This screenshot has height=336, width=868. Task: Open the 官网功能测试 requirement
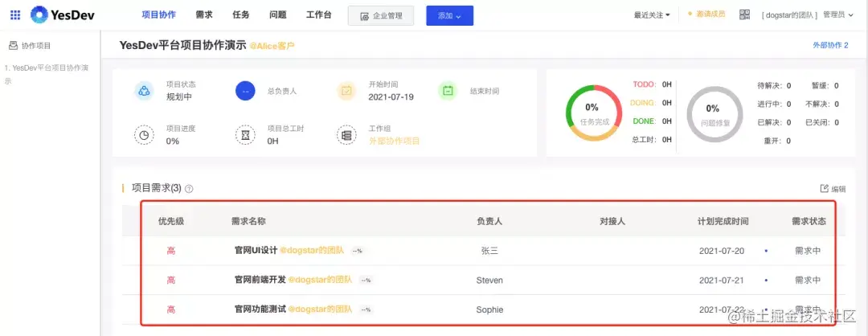pos(260,309)
